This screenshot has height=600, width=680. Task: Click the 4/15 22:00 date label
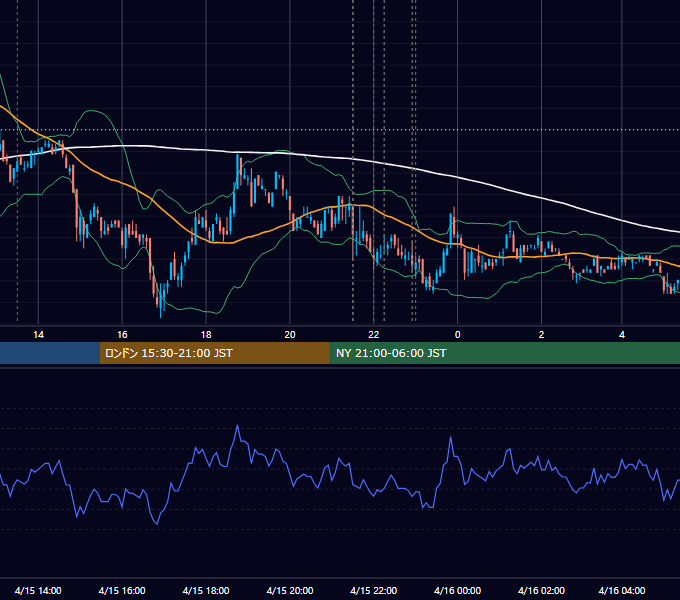pyautogui.click(x=373, y=590)
